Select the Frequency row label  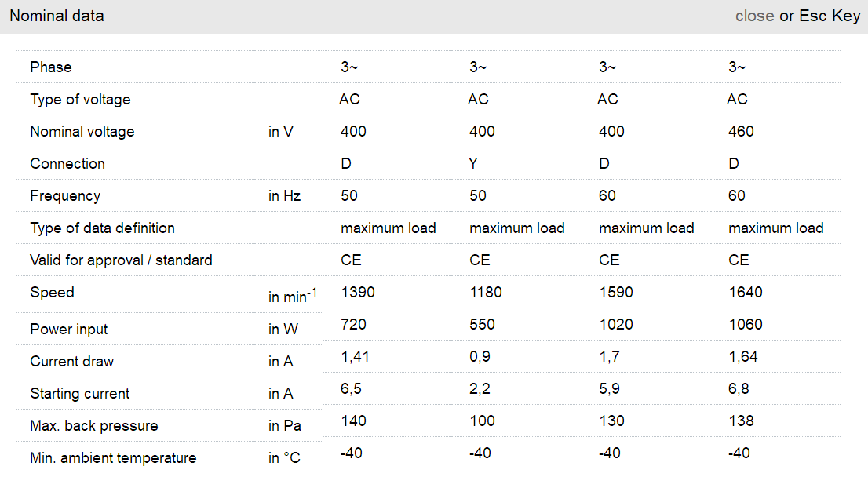pyautogui.click(x=65, y=196)
